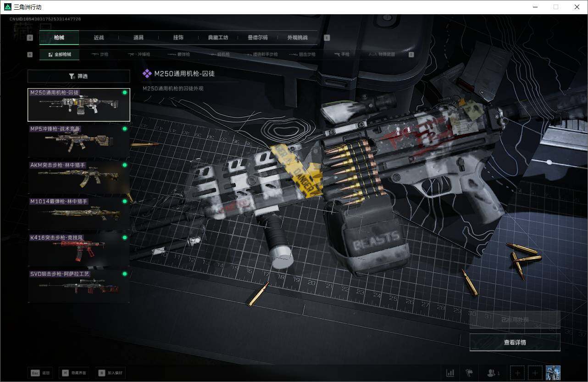Click the 查看详情 view details button

pyautogui.click(x=515, y=342)
